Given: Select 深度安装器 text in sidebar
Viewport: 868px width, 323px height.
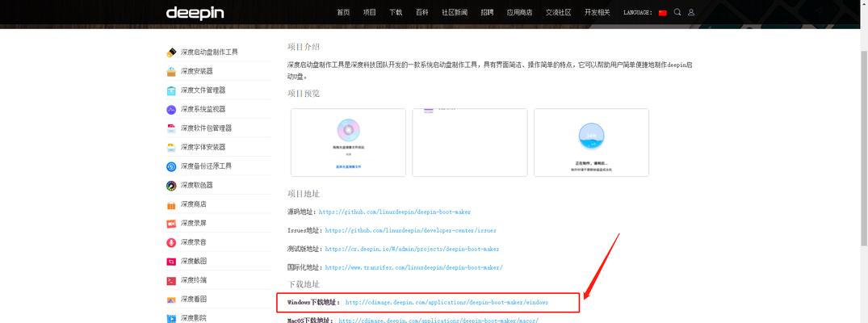Looking at the screenshot, I should [196, 72].
